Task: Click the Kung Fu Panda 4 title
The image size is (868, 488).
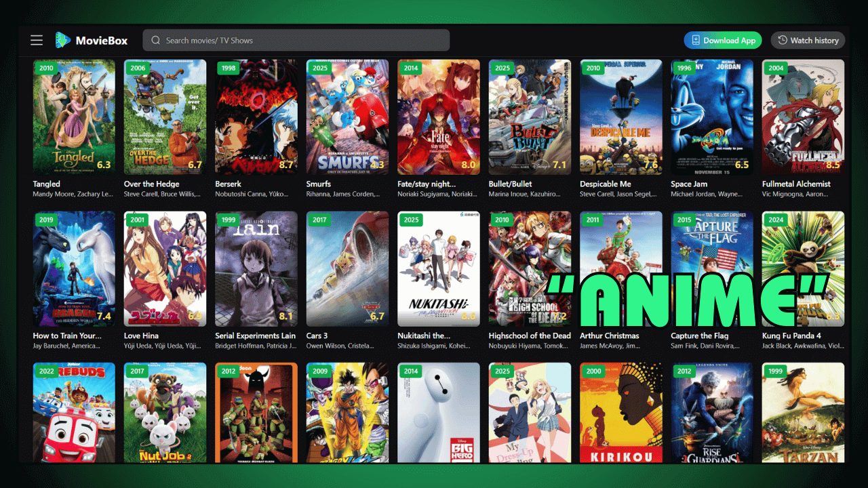Action: tap(791, 335)
